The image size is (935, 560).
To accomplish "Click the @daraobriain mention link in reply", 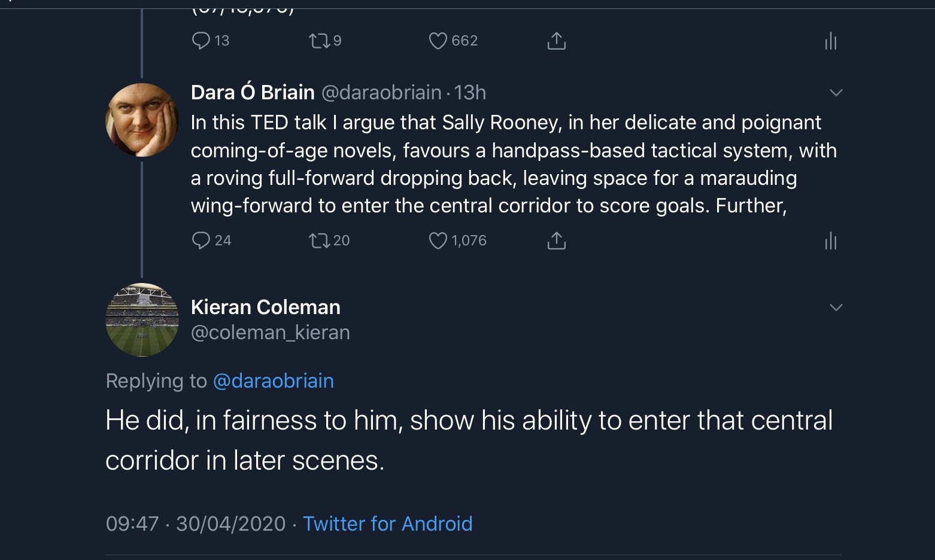I will pos(273,381).
